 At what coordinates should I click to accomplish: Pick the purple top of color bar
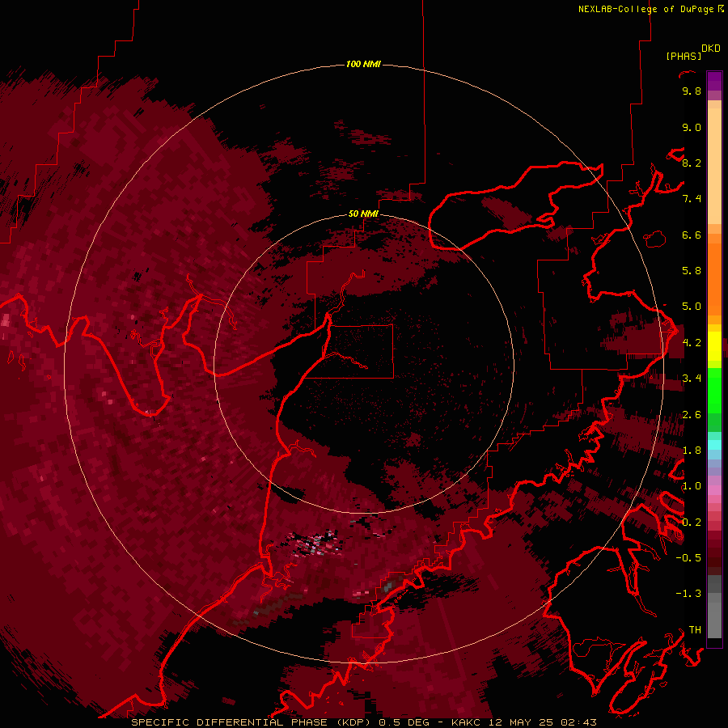[x=714, y=81]
